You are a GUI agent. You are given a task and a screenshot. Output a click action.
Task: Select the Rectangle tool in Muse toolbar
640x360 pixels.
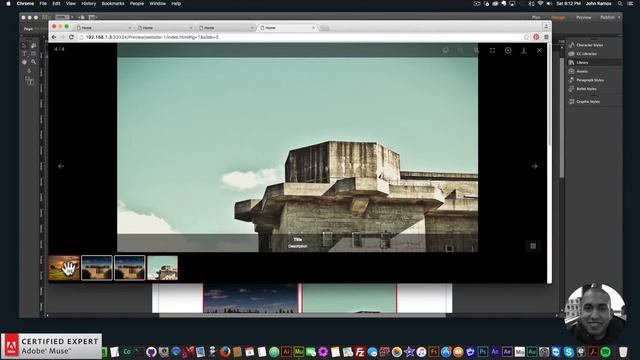(x=33, y=54)
